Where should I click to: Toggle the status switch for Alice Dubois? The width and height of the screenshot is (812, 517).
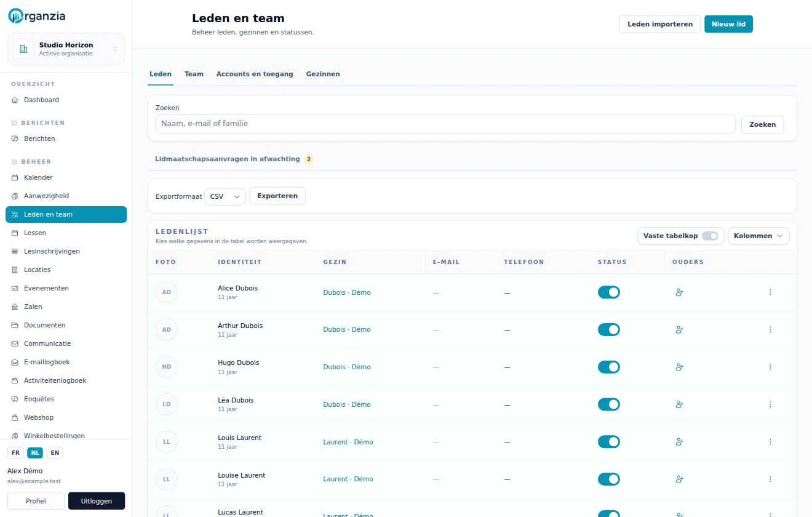tap(609, 292)
